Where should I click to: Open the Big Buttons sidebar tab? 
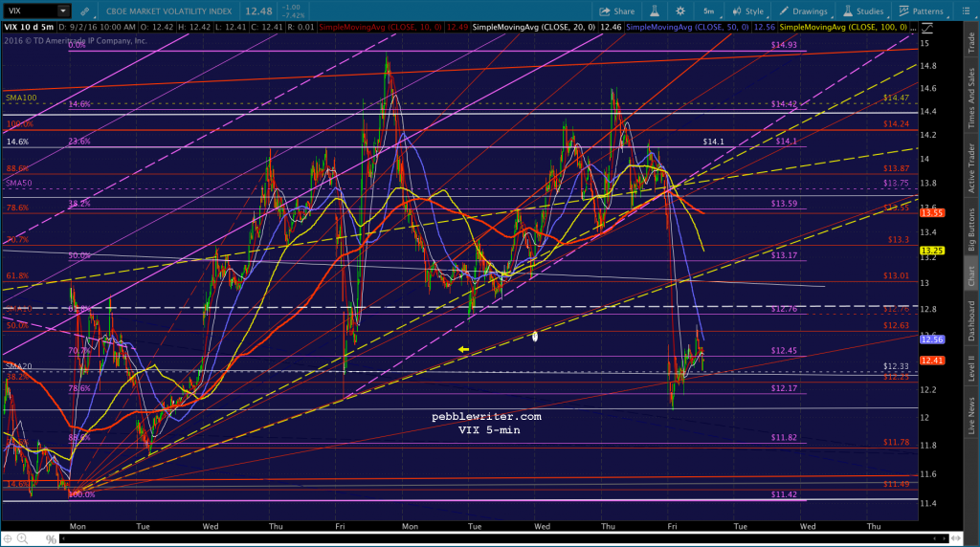pos(971,230)
